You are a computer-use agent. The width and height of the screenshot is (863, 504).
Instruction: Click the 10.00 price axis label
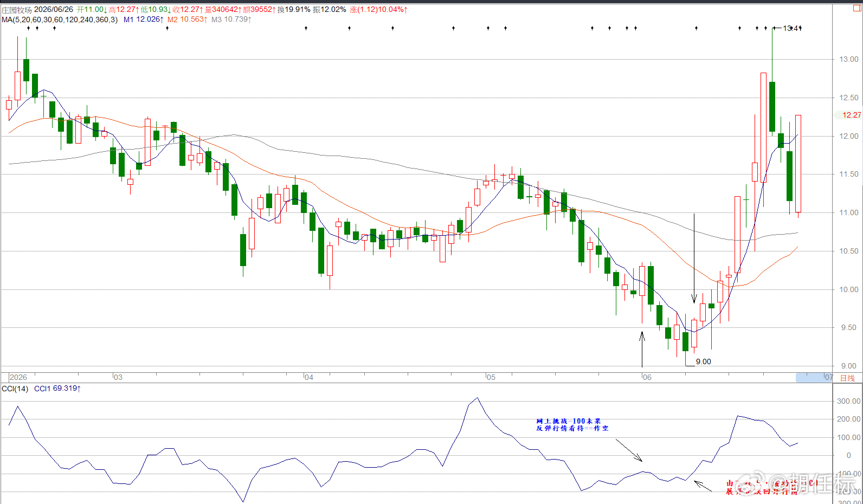849,289
